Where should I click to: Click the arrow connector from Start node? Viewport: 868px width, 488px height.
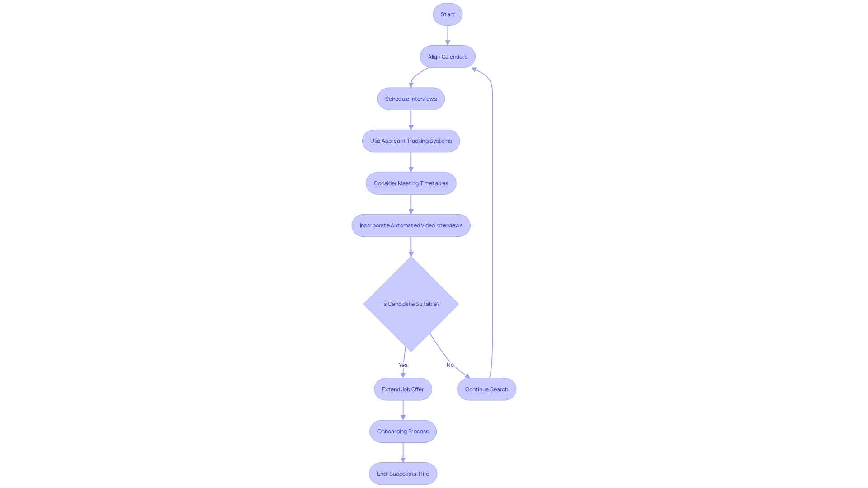coord(448,34)
